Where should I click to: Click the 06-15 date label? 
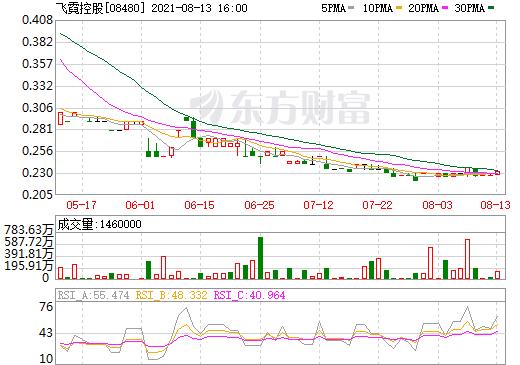[x=200, y=205]
